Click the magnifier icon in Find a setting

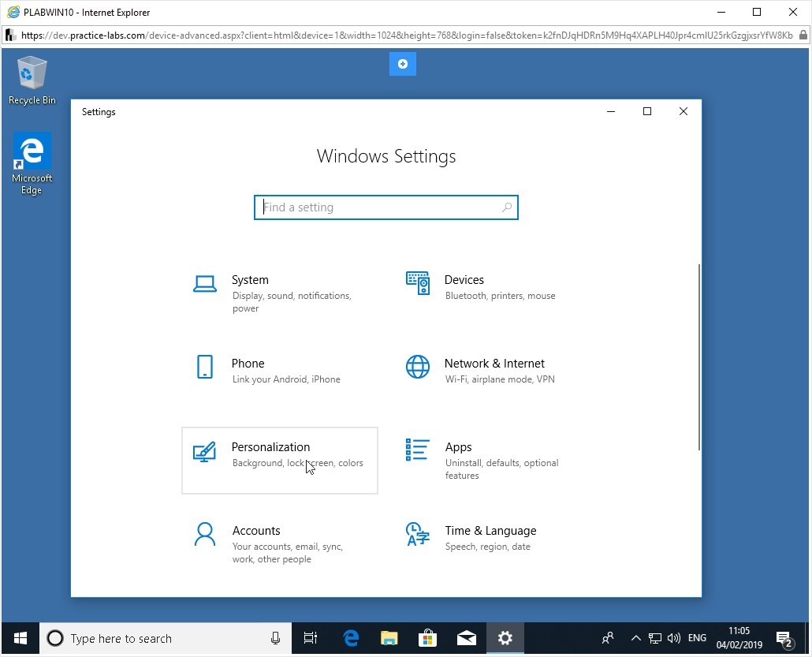(x=507, y=207)
